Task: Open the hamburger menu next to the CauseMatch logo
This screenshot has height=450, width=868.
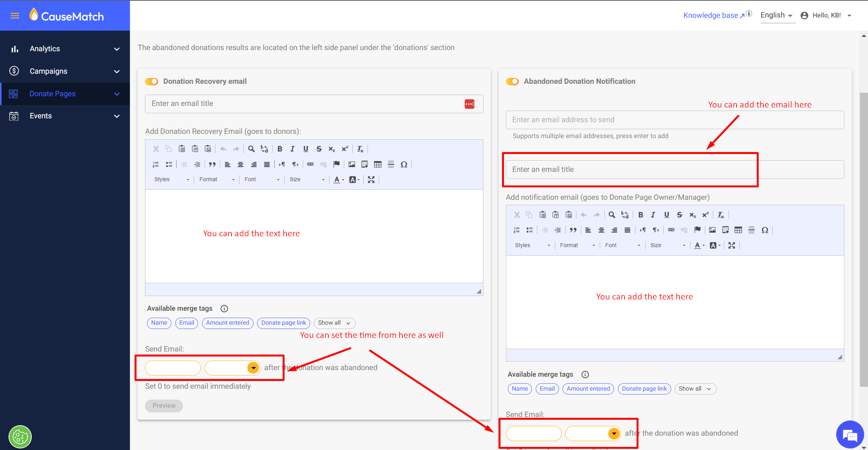Action: pyautogui.click(x=15, y=16)
